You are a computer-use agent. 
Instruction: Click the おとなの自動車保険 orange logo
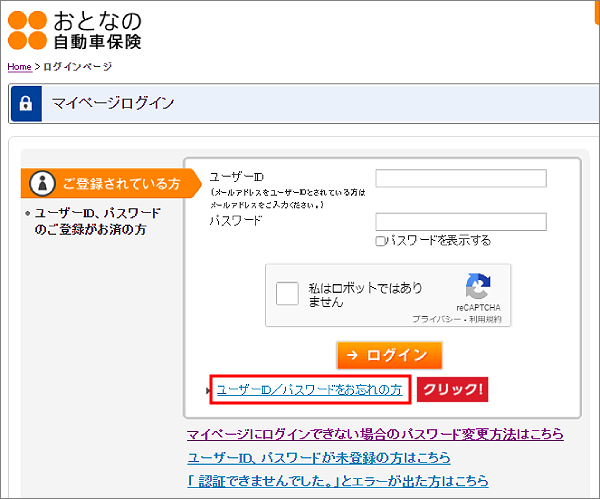(75, 30)
